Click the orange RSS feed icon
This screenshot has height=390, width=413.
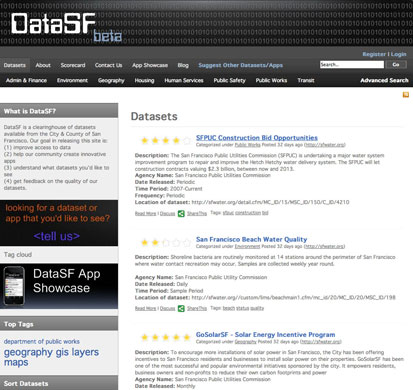click(406, 95)
